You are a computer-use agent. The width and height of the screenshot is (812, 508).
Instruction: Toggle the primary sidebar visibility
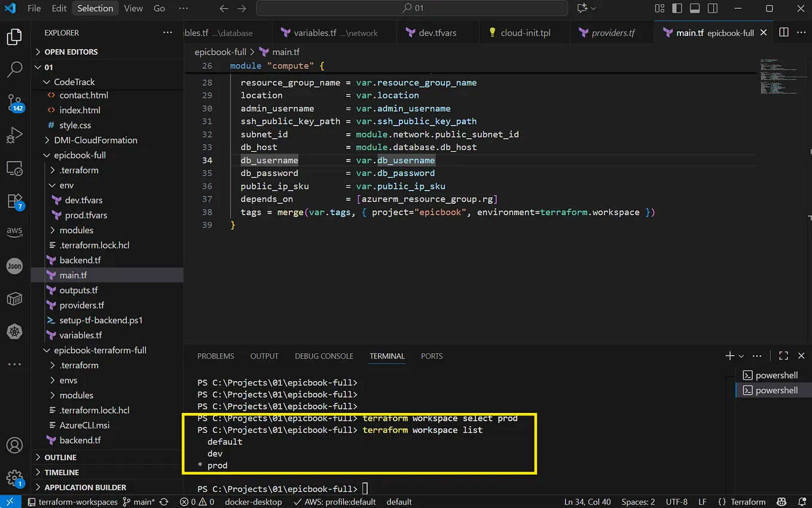pyautogui.click(x=676, y=8)
